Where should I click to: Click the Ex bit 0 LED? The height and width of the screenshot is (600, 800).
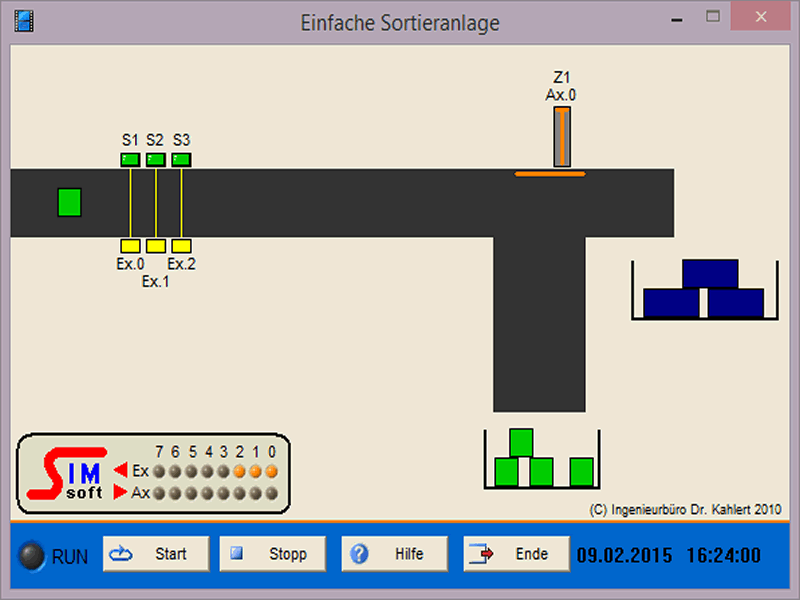point(271,471)
